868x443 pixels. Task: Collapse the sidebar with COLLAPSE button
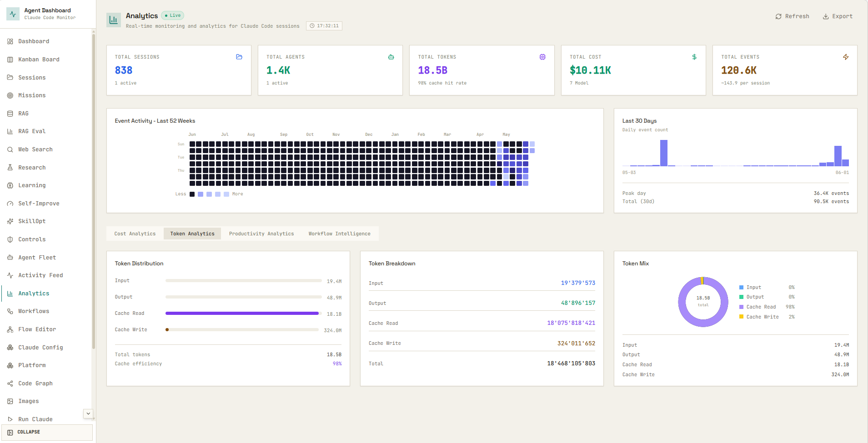47,432
